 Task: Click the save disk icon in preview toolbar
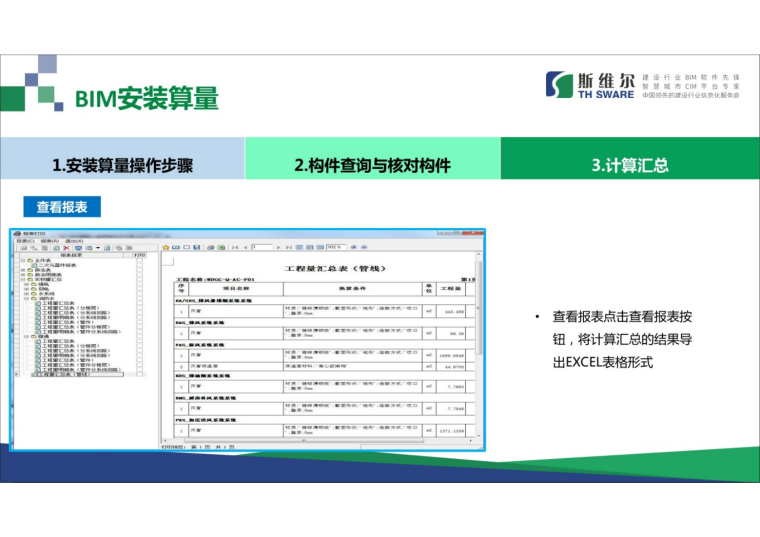click(x=198, y=246)
